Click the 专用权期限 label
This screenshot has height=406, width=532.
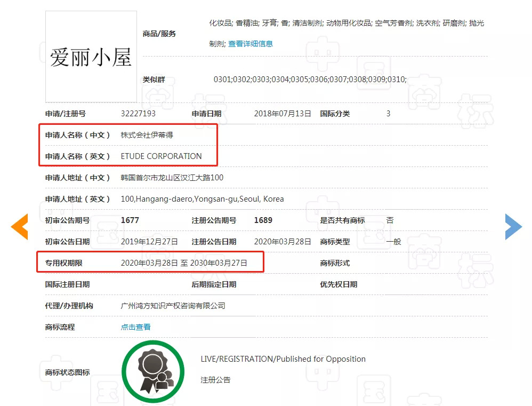click(64, 263)
